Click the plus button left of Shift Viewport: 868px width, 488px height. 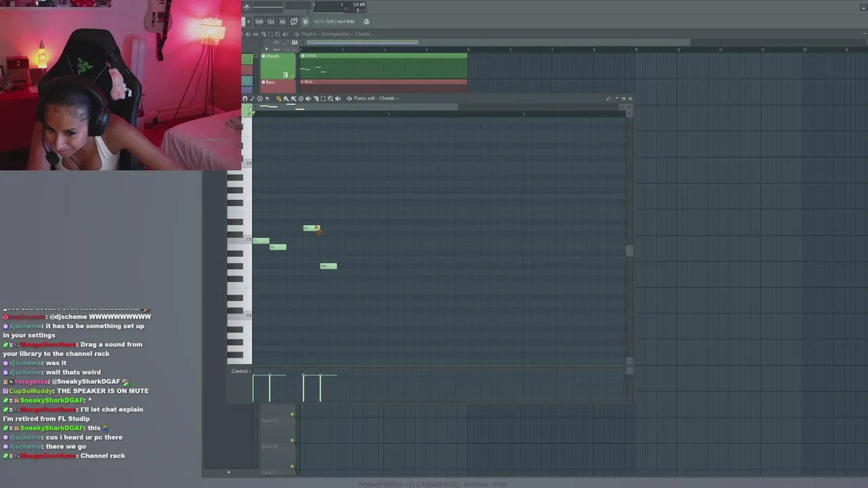249,22
